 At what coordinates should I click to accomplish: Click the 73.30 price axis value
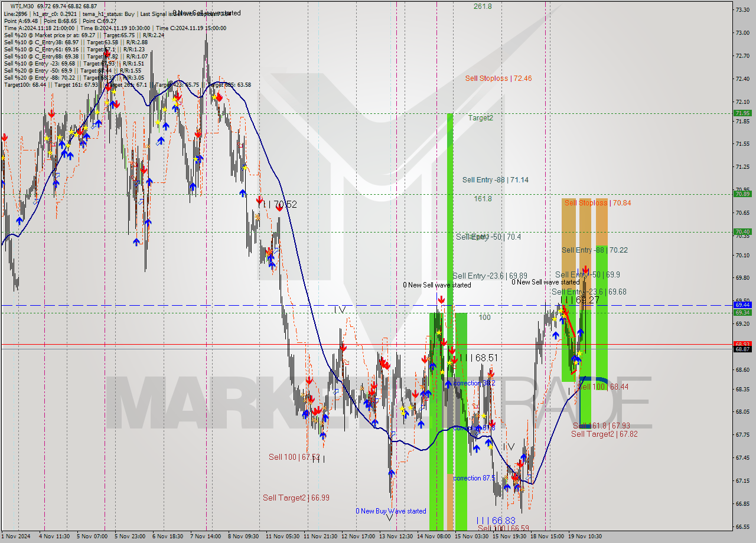pyautogui.click(x=742, y=10)
